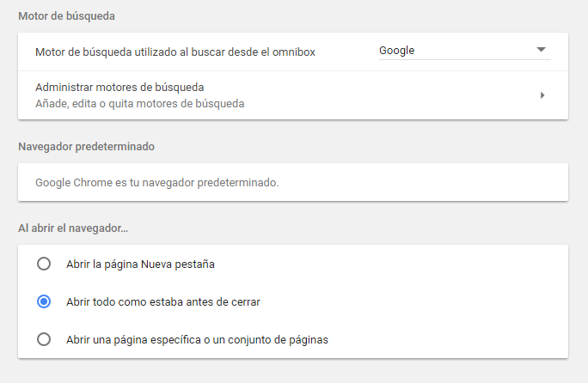Click the 'Al abrir el navegador...' heading

coord(73,228)
